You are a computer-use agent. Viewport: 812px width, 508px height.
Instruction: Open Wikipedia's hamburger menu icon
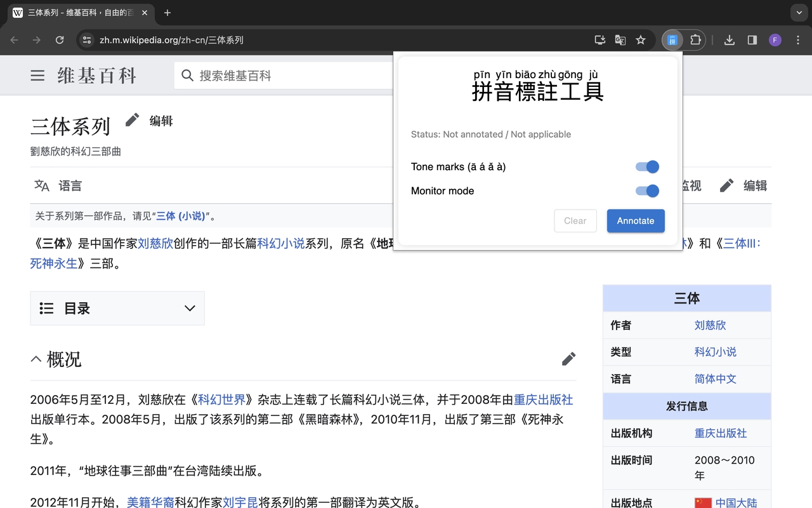37,75
